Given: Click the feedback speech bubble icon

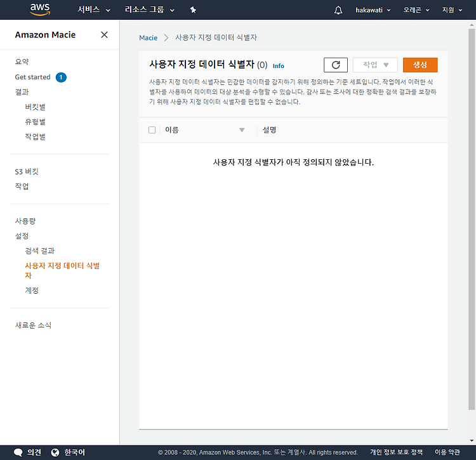Looking at the screenshot, I should [x=18, y=452].
